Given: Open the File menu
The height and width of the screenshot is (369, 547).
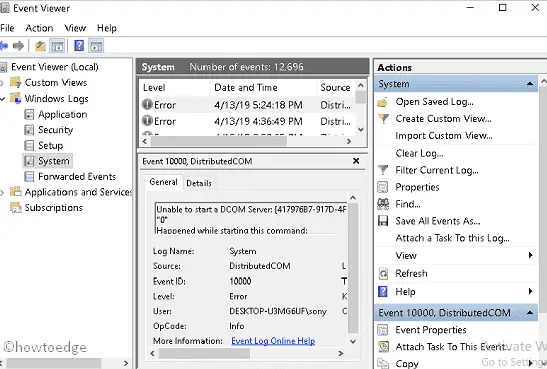Looking at the screenshot, I should coord(7,28).
